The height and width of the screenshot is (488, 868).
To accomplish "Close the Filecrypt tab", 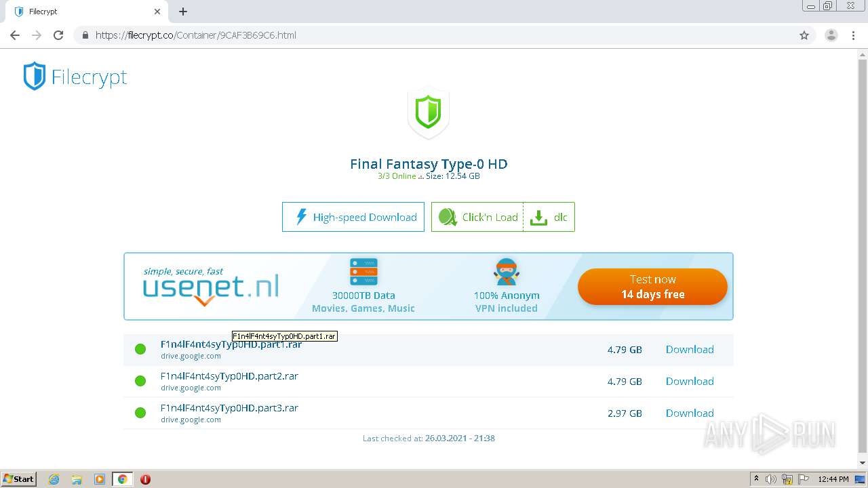I will [157, 12].
